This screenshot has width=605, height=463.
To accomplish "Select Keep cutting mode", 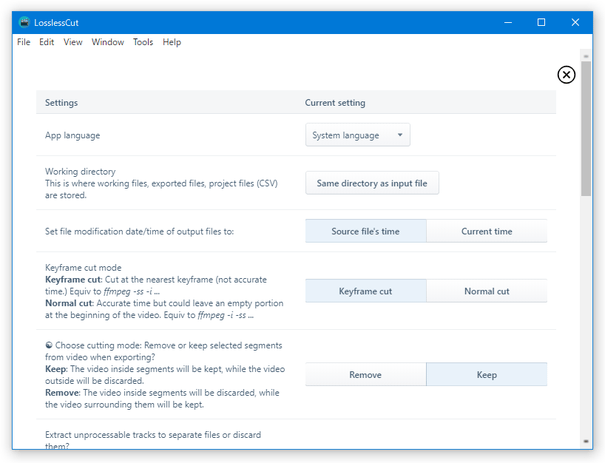I will [487, 374].
